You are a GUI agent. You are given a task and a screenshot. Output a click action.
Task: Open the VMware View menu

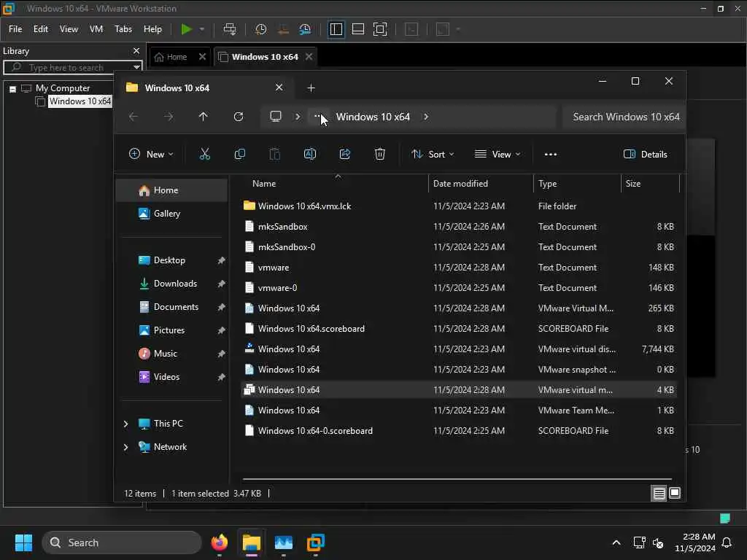(69, 29)
